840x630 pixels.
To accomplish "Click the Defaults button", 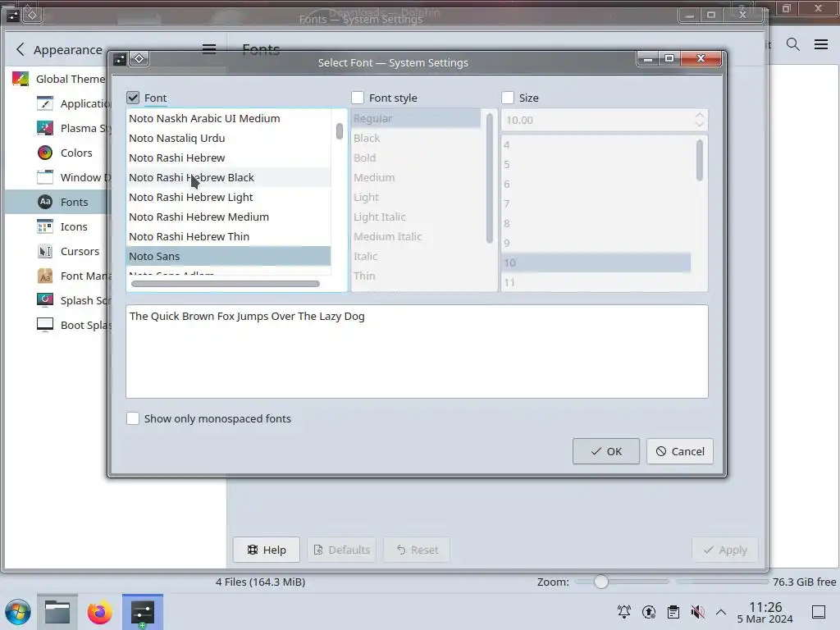I will pyautogui.click(x=342, y=550).
